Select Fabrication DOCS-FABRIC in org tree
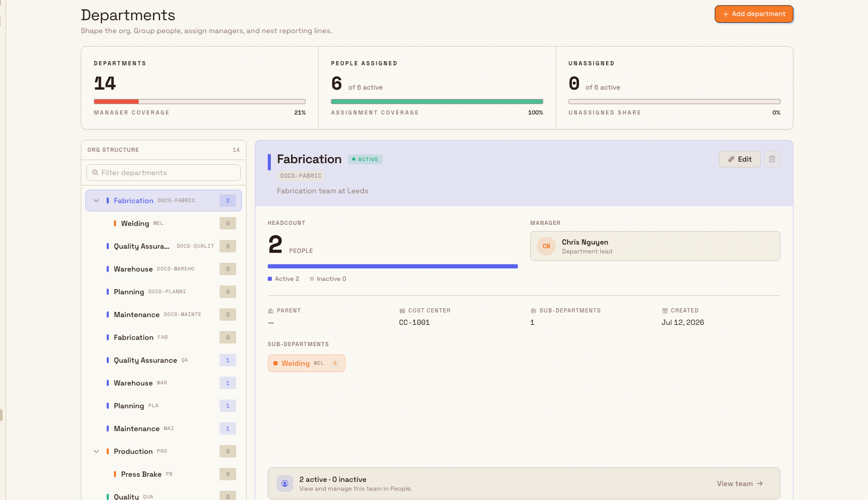 coord(164,201)
